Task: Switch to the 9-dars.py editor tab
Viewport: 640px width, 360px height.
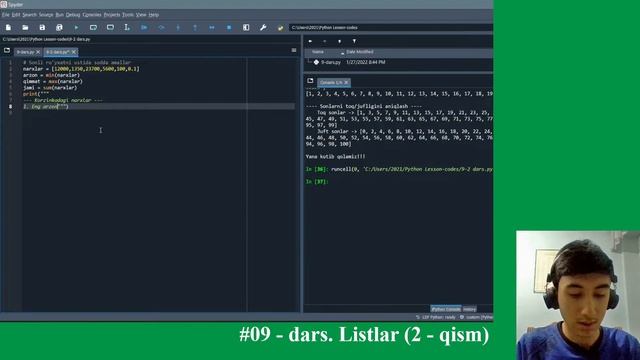Action: point(25,52)
